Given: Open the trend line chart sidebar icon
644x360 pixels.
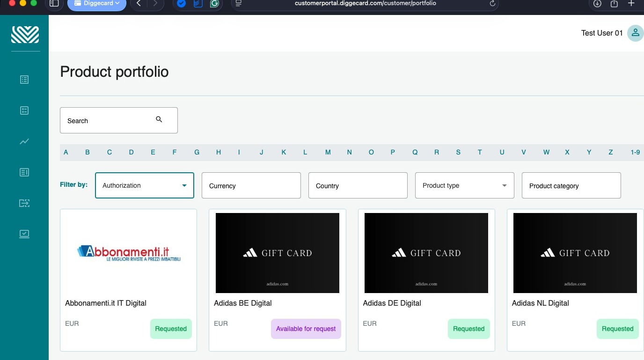Looking at the screenshot, I should (x=24, y=141).
